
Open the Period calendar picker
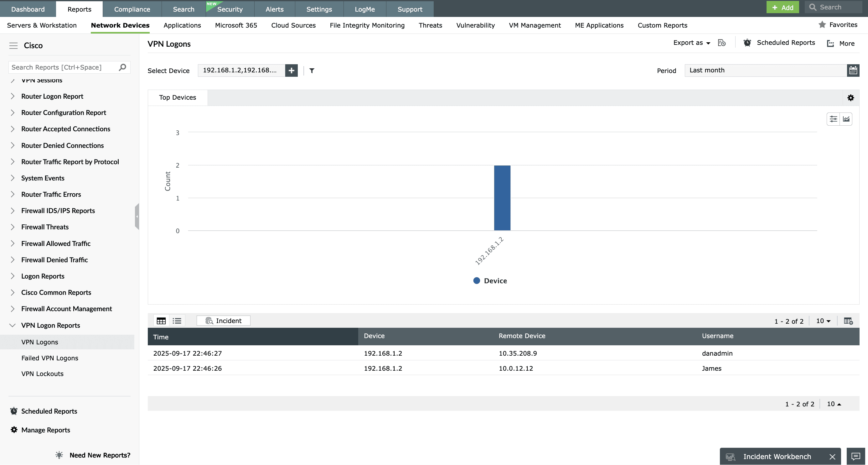click(x=853, y=71)
